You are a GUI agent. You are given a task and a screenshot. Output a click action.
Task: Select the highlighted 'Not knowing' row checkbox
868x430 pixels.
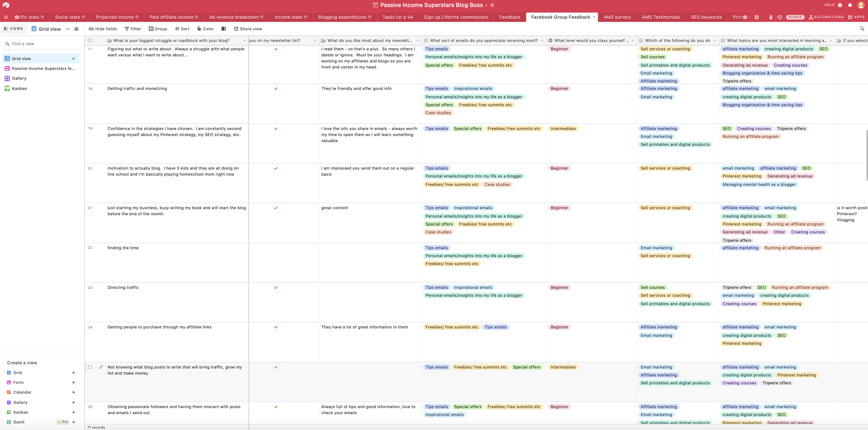pos(90,367)
